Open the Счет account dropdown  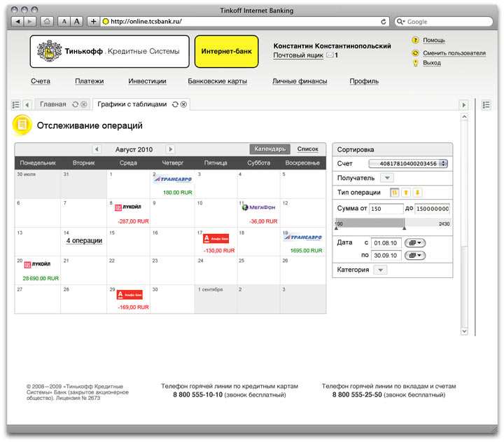(444, 164)
